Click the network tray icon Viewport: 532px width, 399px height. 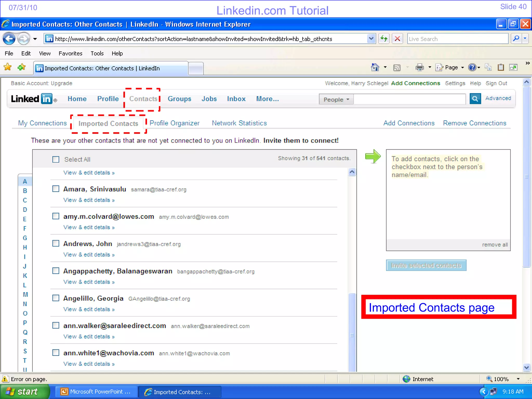click(493, 391)
